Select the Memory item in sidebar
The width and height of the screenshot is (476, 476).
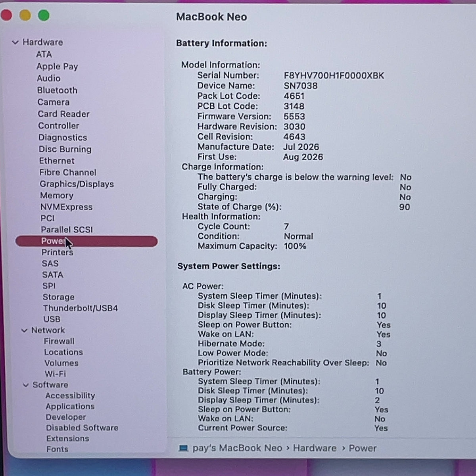point(57,196)
